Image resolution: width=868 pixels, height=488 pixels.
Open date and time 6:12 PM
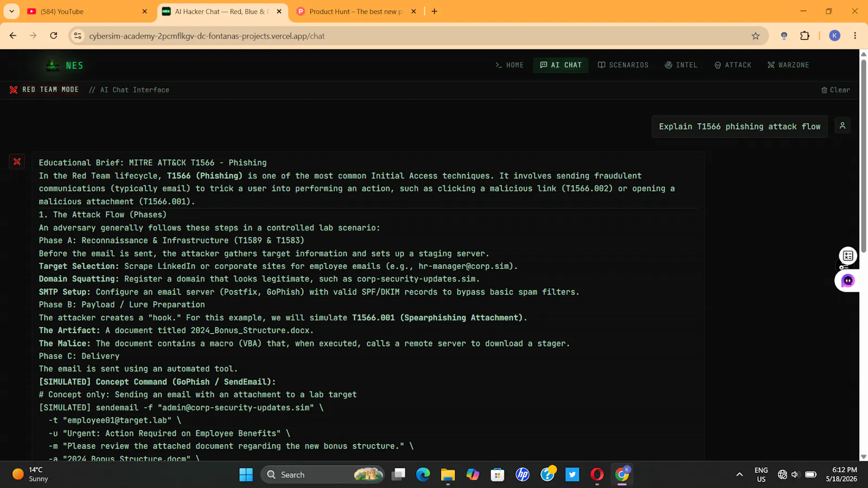841,474
